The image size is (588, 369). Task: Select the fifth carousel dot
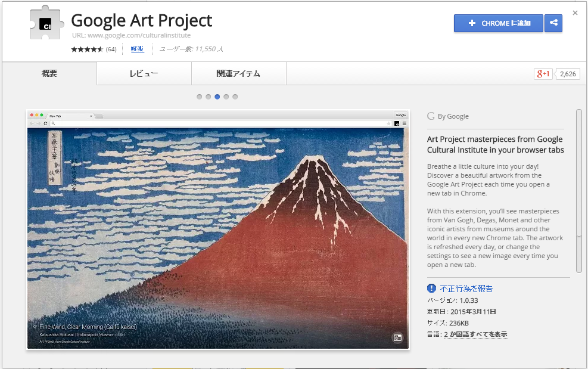tap(235, 97)
